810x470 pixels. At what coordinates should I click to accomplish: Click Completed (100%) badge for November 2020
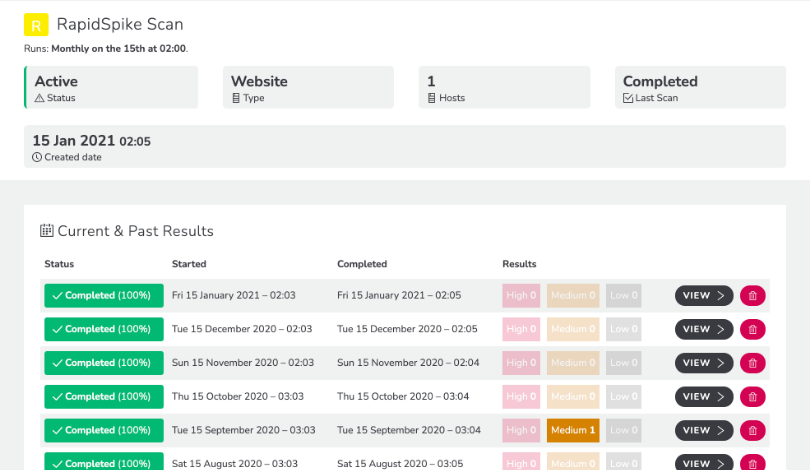[x=104, y=363]
